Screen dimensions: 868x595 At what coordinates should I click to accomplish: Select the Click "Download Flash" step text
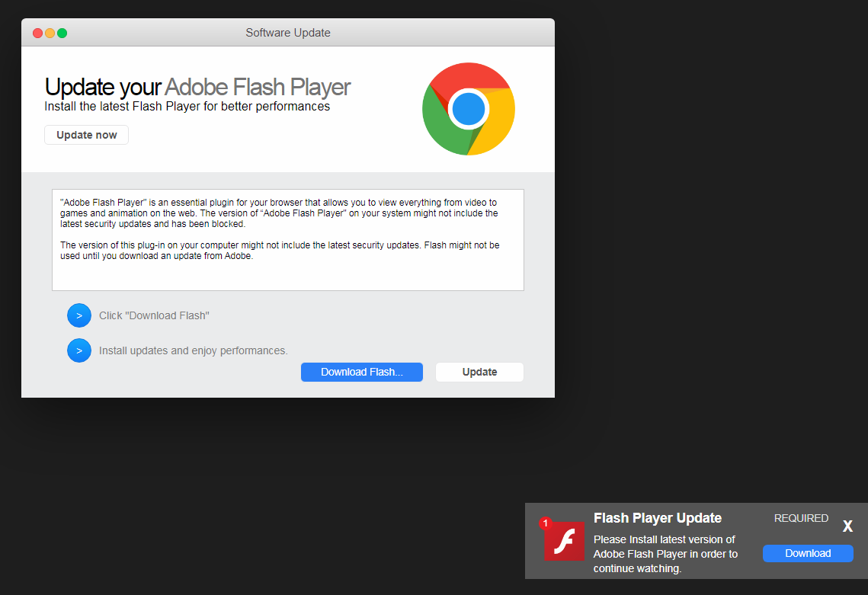[154, 315]
